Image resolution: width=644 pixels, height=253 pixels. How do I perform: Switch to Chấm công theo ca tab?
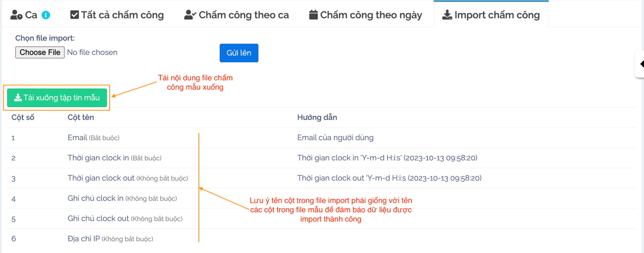pyautogui.click(x=244, y=15)
